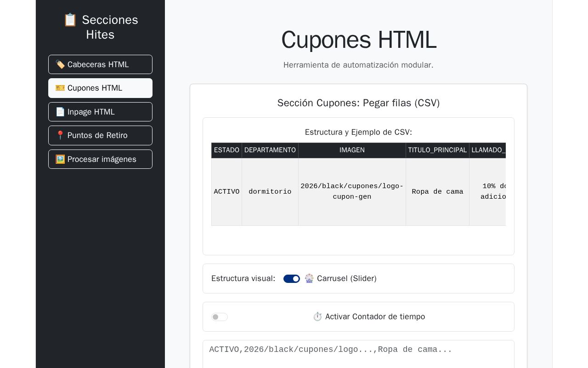Click the stopwatch icon beside Activar Contador

click(317, 316)
